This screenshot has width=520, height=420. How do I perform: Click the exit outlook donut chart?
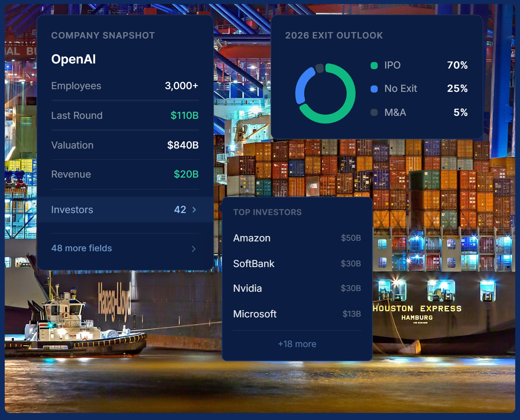(325, 94)
